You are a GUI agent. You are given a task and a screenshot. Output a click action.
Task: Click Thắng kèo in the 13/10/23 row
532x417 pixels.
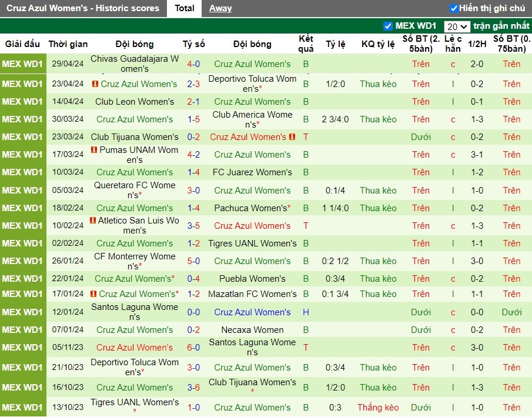(x=378, y=407)
